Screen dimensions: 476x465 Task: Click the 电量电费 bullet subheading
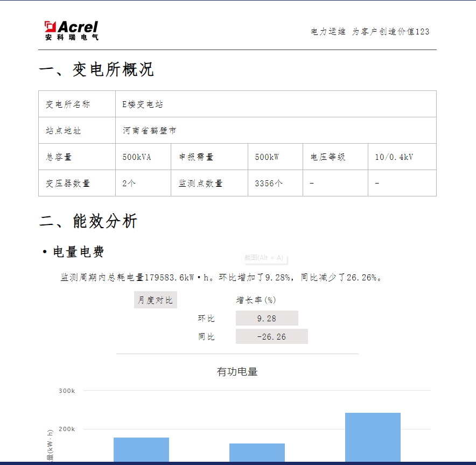point(73,252)
